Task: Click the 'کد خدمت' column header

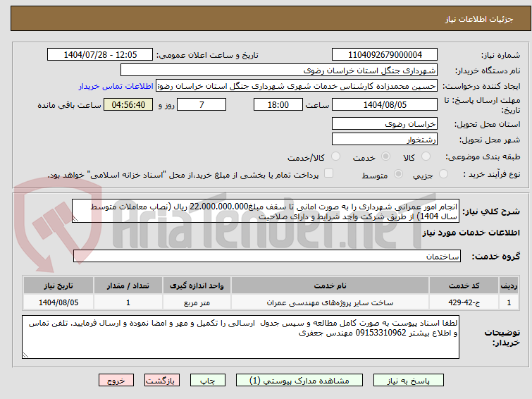Action: (464, 286)
